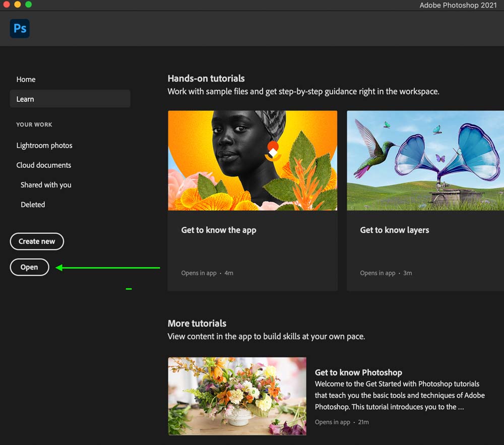Click the 'YOUR WORK' section label
Viewport: 504px width, 445px height.
[34, 124]
